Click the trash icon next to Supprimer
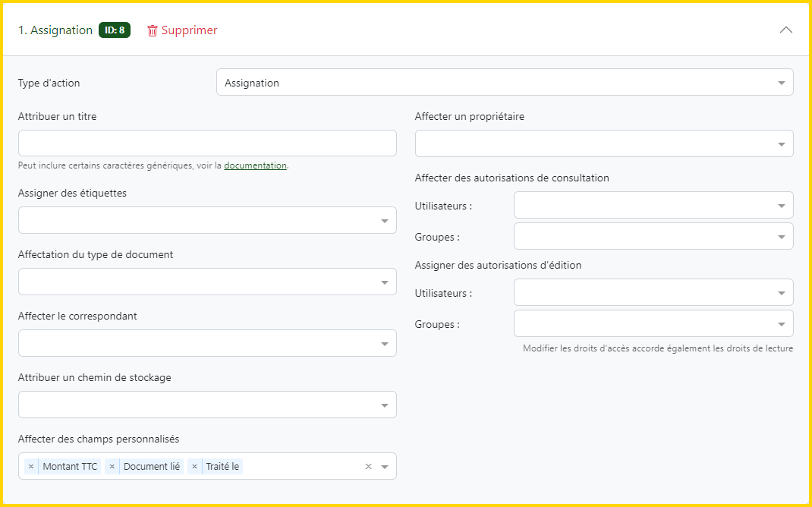The height and width of the screenshot is (507, 812). click(153, 30)
